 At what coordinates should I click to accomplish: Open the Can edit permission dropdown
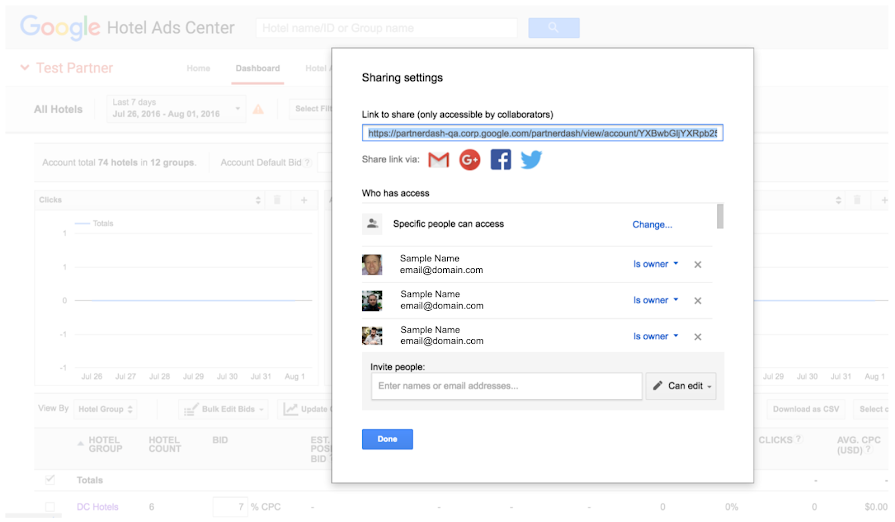coord(681,386)
